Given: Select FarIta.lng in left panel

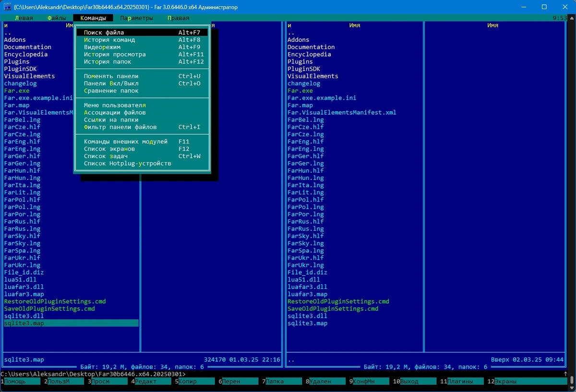Looking at the screenshot, I should (x=22, y=185).
